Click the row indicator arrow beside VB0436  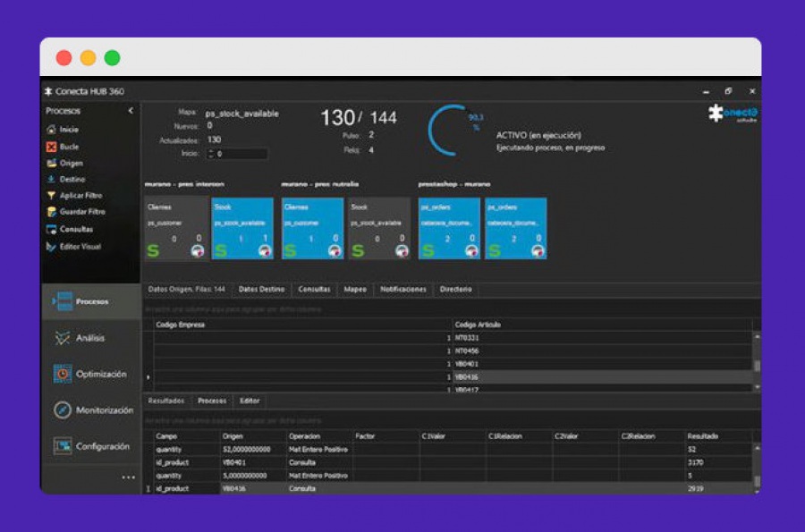point(148,377)
